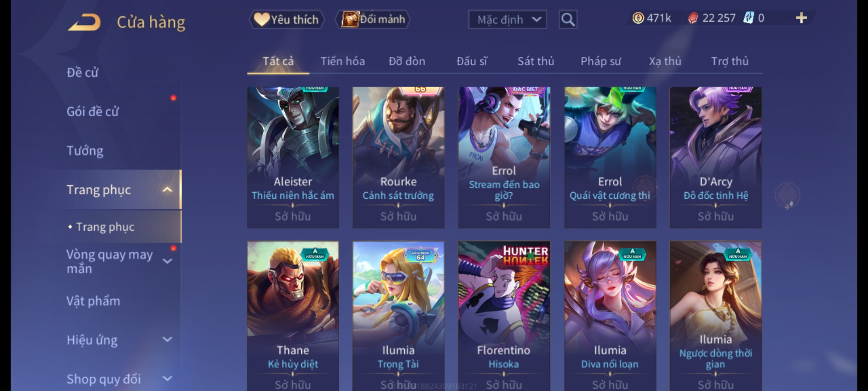Tap the blue voucher currency icon
This screenshot has height=391, width=868.
tap(748, 18)
